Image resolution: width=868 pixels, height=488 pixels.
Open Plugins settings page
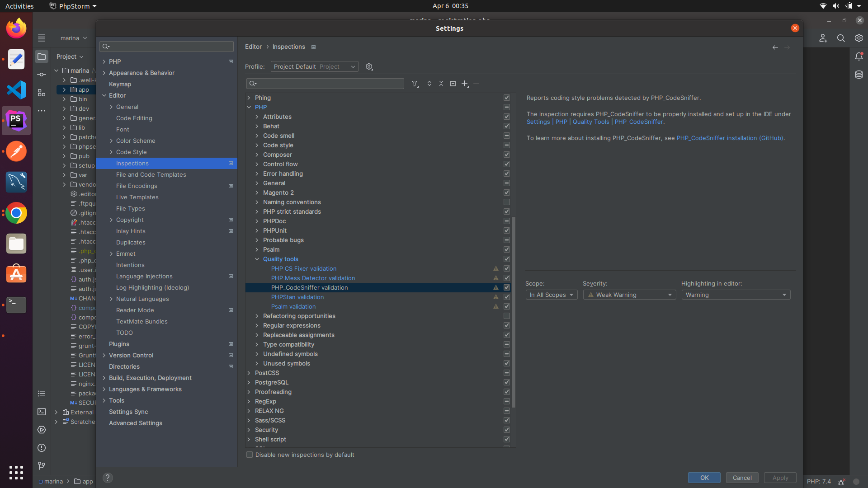coord(119,344)
